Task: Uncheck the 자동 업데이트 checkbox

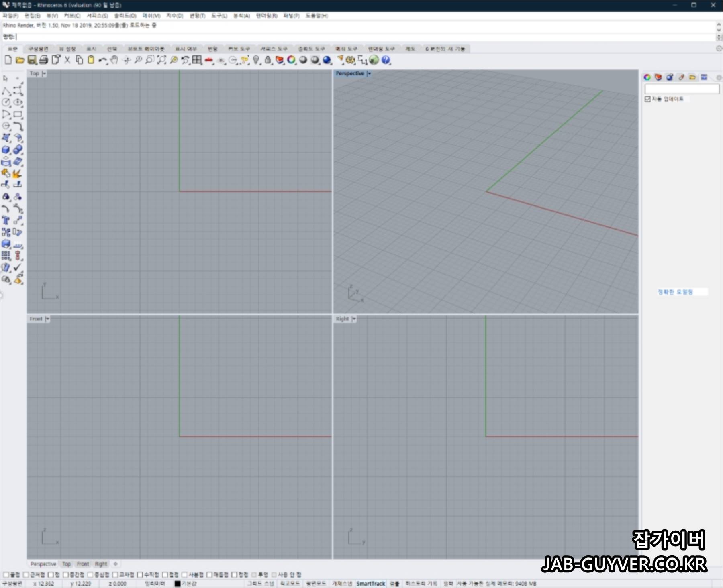Action: click(647, 99)
